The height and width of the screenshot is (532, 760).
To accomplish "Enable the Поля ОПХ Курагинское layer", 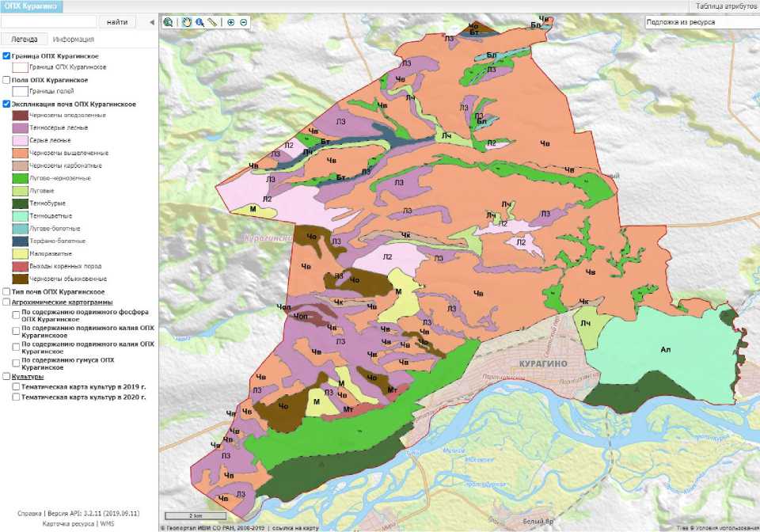I will 7,80.
